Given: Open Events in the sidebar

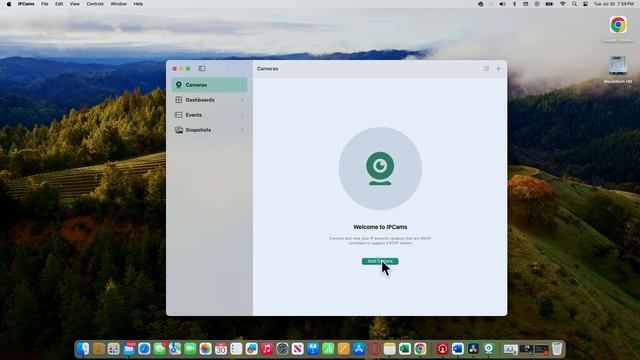Looking at the screenshot, I should pos(209,115).
